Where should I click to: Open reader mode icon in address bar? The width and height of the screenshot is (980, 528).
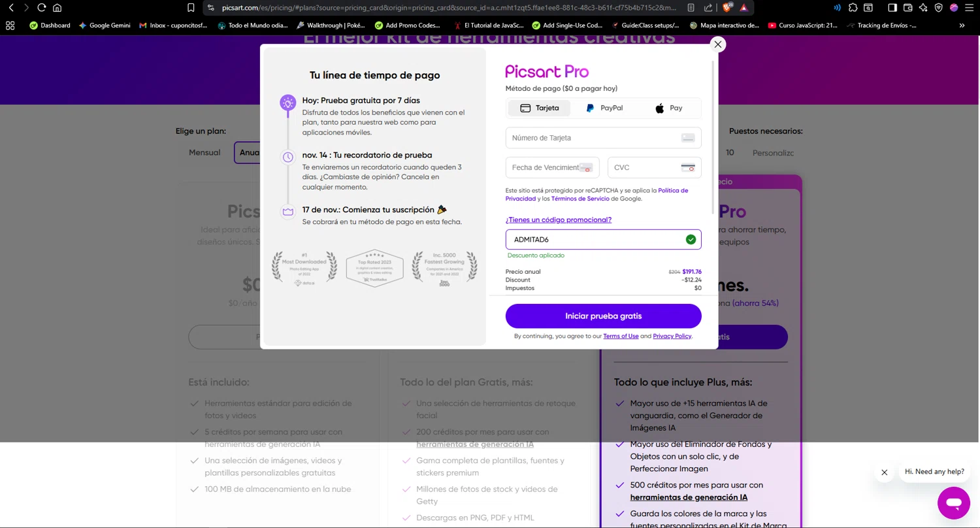(691, 8)
